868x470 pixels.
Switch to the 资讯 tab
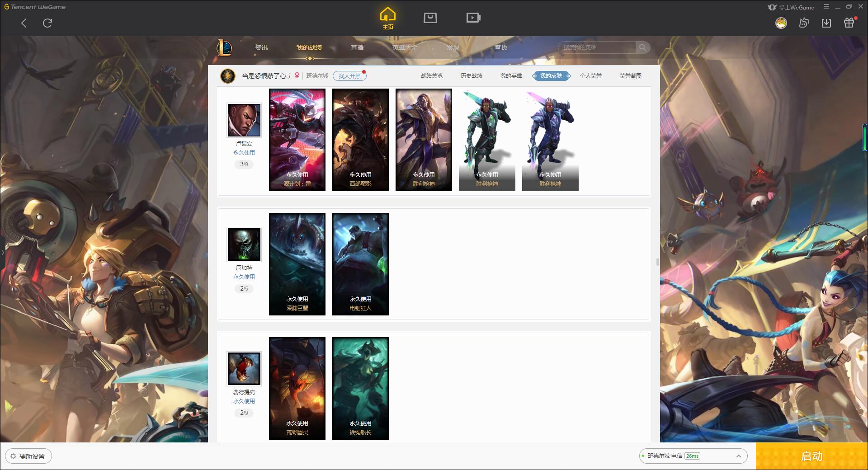coord(261,47)
